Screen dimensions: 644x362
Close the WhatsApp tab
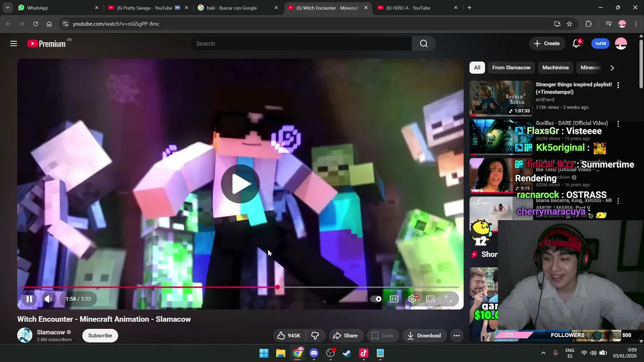tap(97, 8)
